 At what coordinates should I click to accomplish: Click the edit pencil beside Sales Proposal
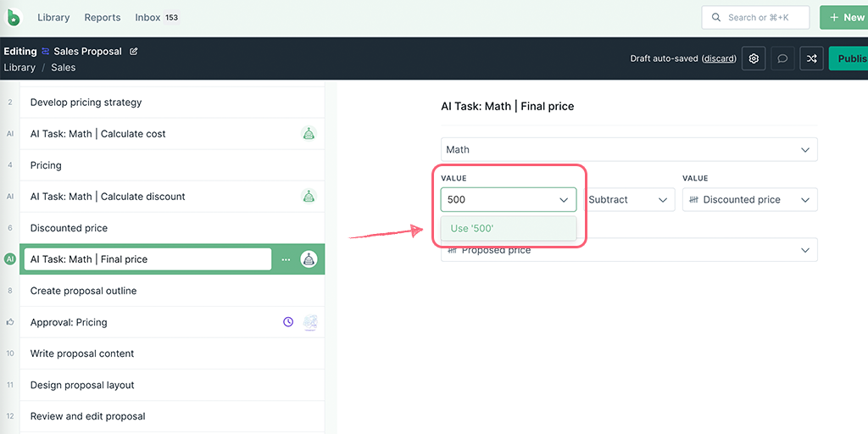point(133,52)
